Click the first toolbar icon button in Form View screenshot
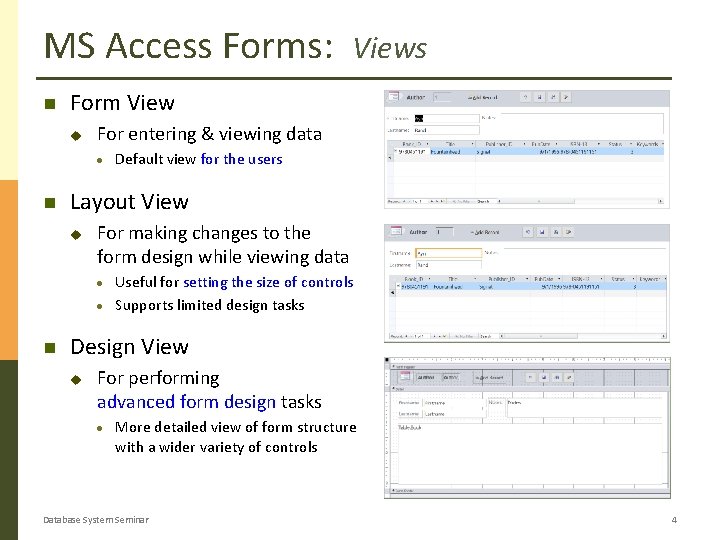The image size is (720, 540). [x=526, y=97]
